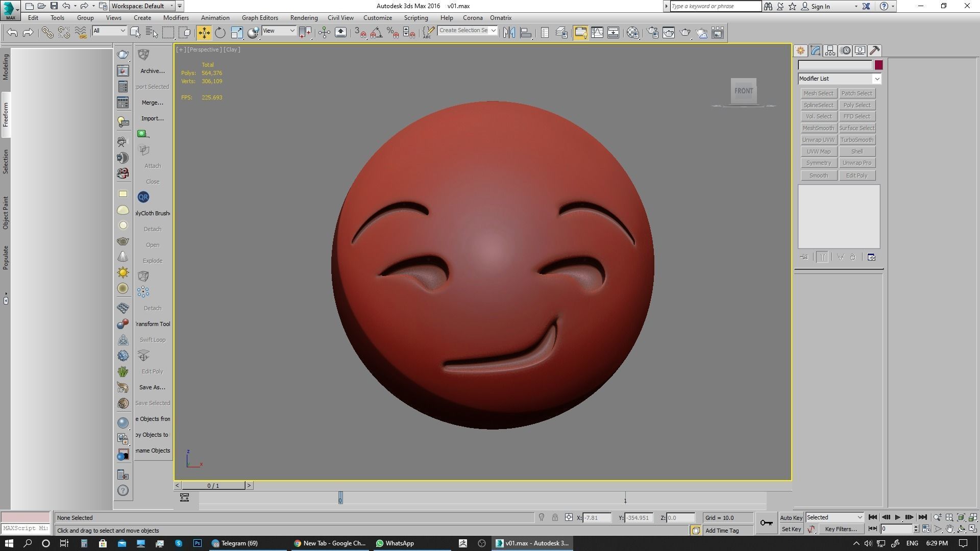Click the help question mark in left toolbar
Screen dimensions: 980x551
tap(123, 491)
